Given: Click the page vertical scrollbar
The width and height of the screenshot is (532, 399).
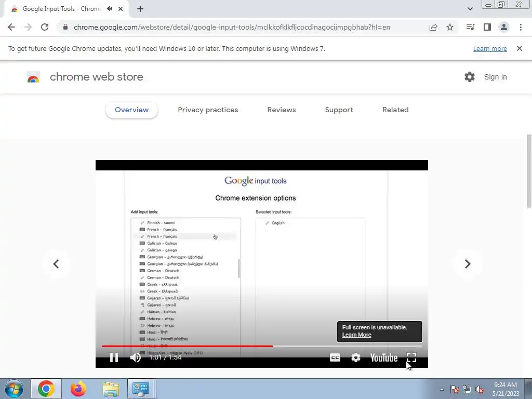Looking at the screenshot, I should coord(529,171).
